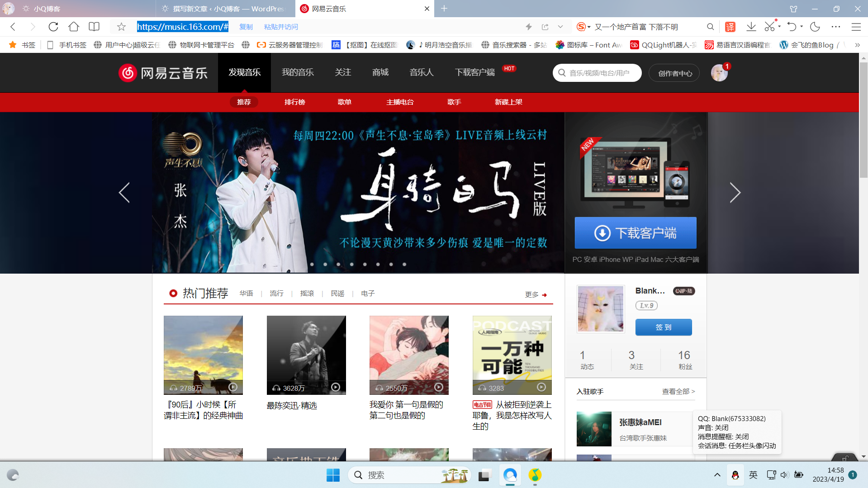This screenshot has width=868, height=488.
Task: Select 歌单 sub-navigation tab
Action: click(x=344, y=102)
